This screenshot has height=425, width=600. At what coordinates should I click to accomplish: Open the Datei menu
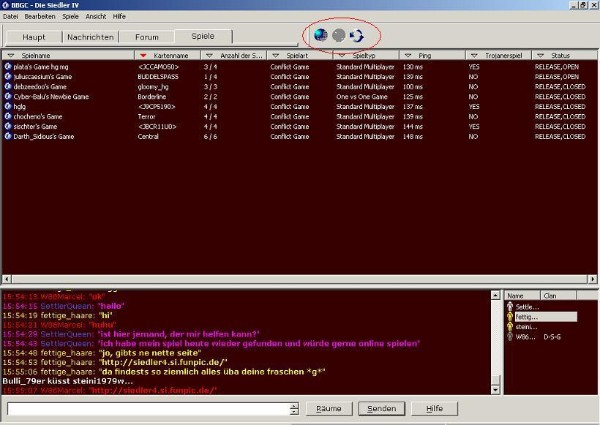[10, 16]
